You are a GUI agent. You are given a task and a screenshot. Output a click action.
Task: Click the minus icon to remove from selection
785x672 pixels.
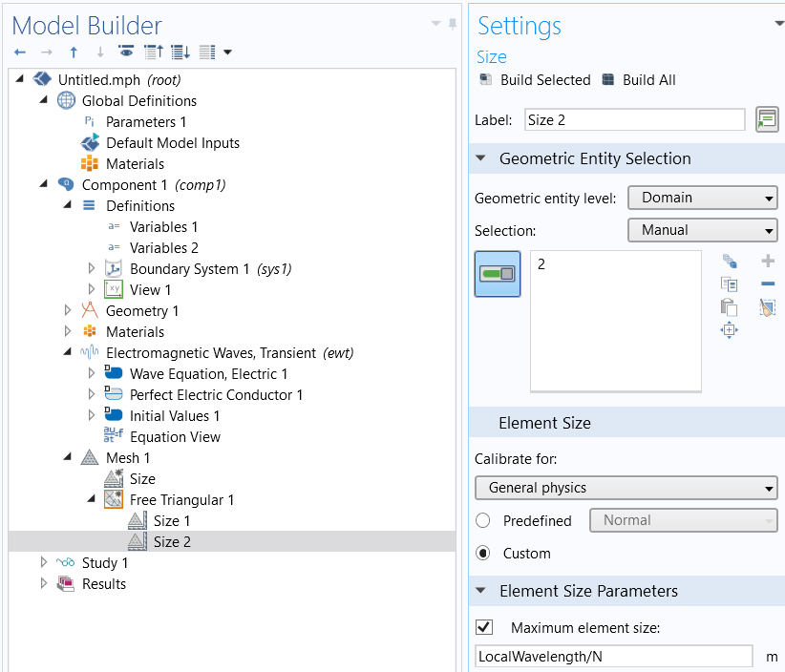(768, 284)
